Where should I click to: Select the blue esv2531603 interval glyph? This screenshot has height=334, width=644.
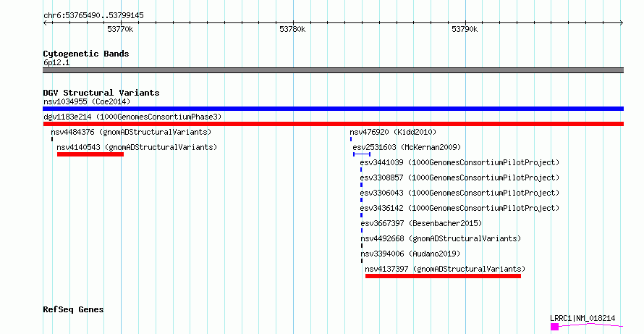point(362,154)
